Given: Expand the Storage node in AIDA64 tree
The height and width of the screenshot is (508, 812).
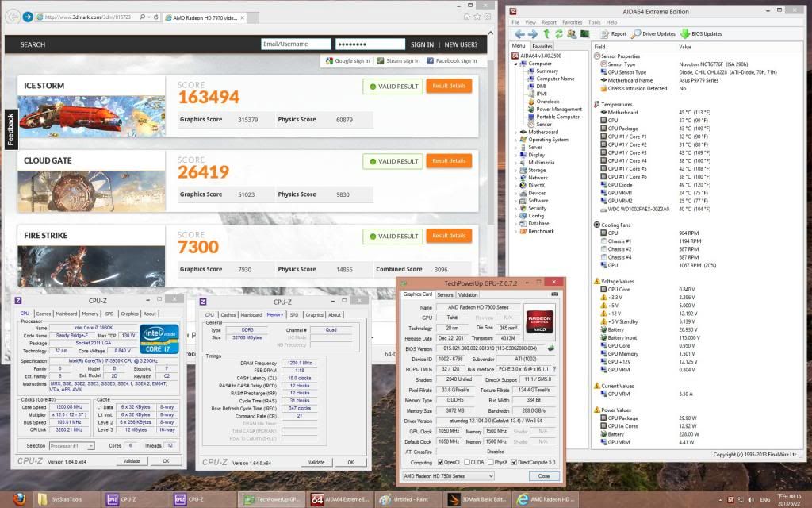Looking at the screenshot, I should click(515, 170).
